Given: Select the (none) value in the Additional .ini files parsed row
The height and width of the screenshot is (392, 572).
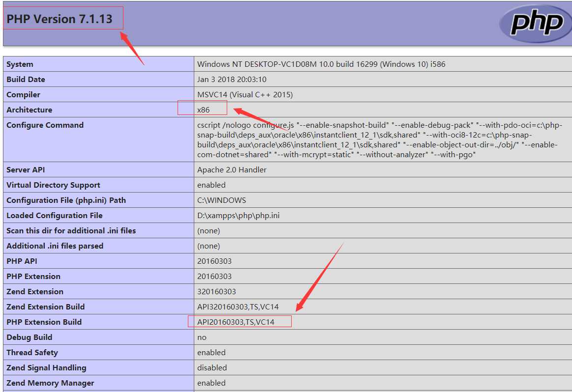Looking at the screenshot, I should click(209, 246).
